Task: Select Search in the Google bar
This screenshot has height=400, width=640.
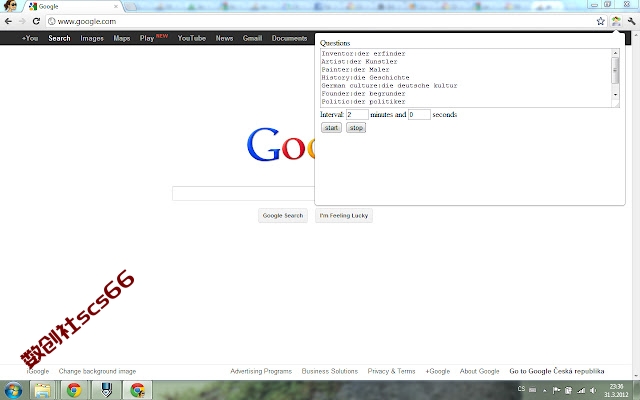Action: pos(59,38)
